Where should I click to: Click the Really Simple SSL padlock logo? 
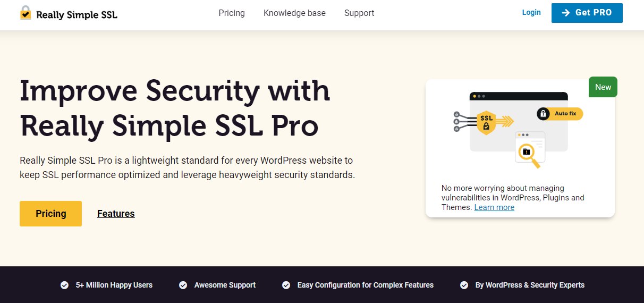pyautogui.click(x=26, y=13)
